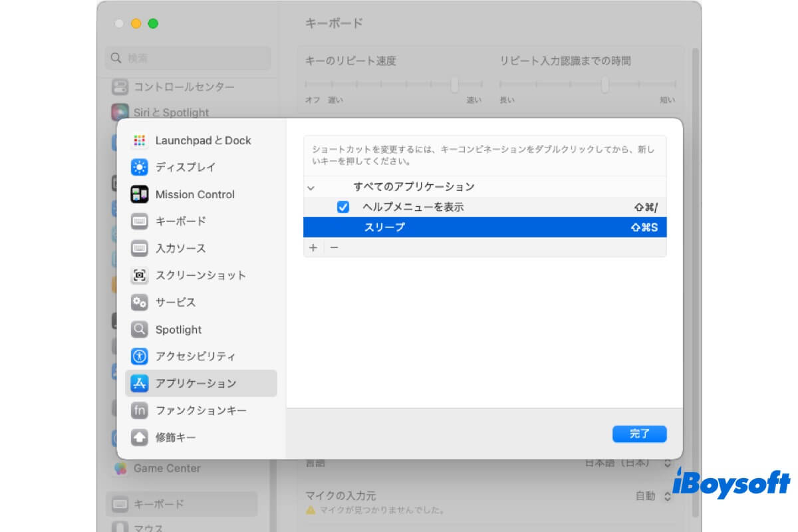Select the 修飾キー icon
Image resolution: width=798 pixels, height=532 pixels.
pos(139,438)
